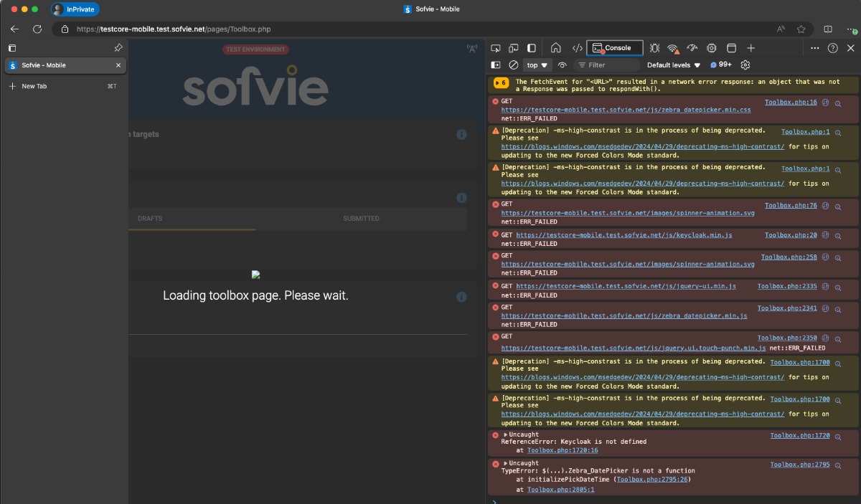861x504 pixels.
Task: Open the keycloak.min.js URL link
Action: point(624,235)
